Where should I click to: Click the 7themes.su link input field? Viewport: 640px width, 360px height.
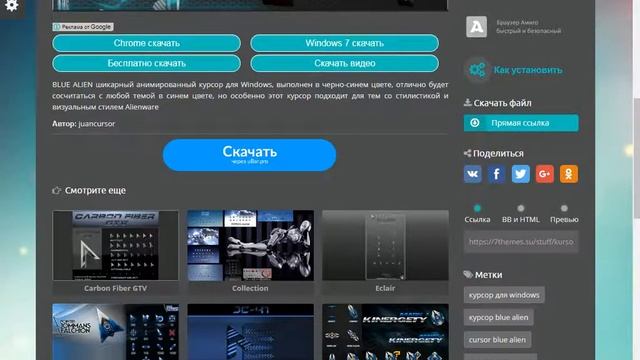[x=521, y=242]
